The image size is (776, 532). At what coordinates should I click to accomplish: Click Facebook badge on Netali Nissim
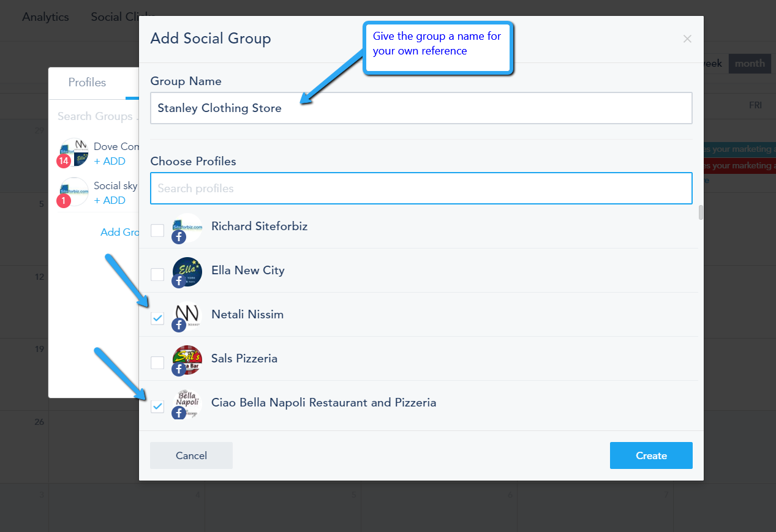point(179,325)
